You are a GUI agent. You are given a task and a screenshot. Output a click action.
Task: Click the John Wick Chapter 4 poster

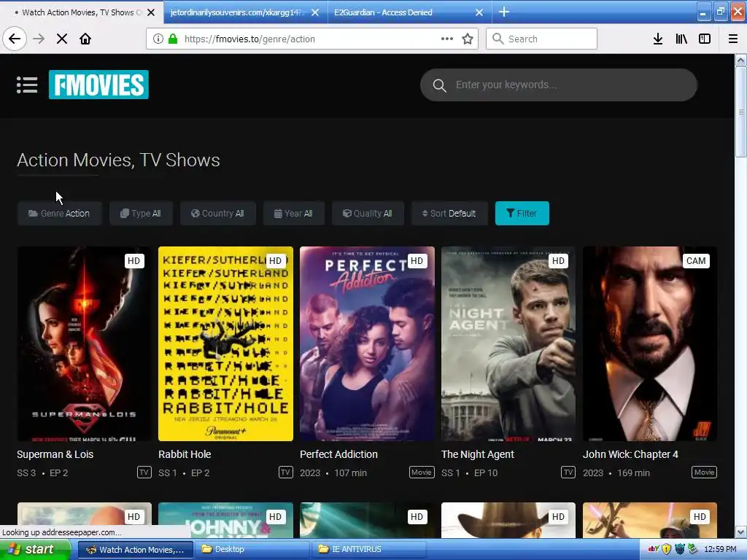650,343
